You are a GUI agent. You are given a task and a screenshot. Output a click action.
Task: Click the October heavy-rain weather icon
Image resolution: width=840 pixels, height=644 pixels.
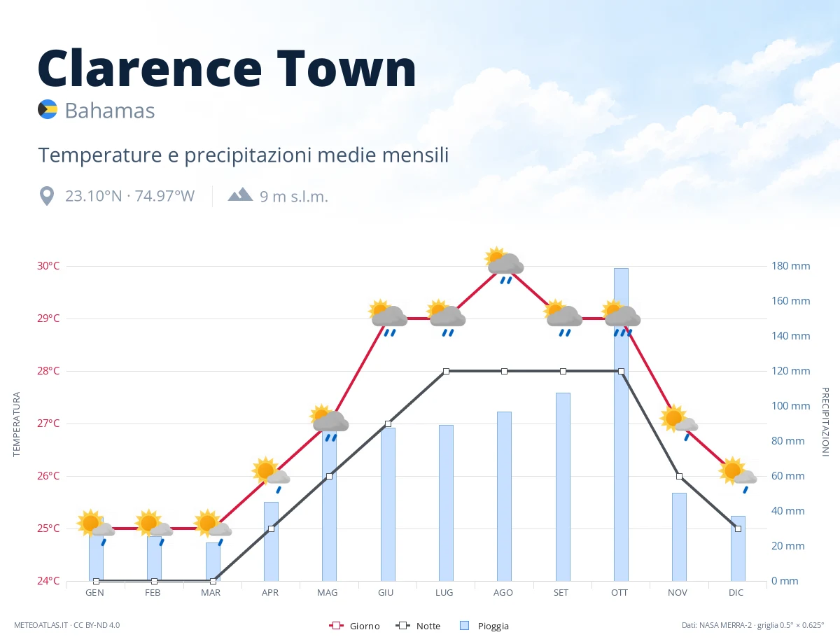(x=621, y=317)
